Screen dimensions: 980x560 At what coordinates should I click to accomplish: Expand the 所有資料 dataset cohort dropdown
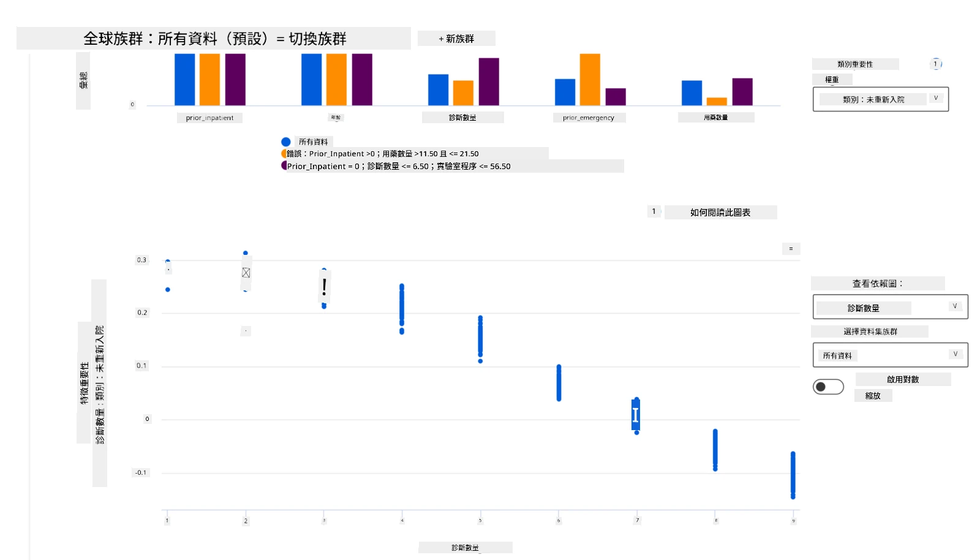tap(890, 355)
